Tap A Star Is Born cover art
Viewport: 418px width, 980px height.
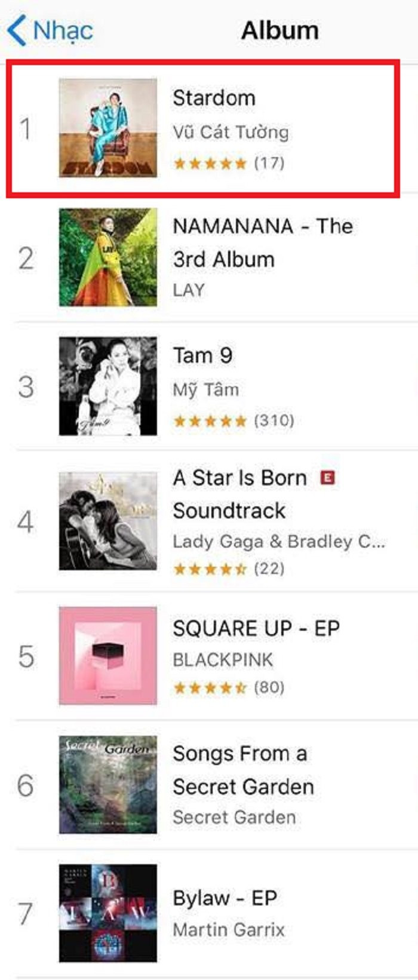click(x=108, y=521)
